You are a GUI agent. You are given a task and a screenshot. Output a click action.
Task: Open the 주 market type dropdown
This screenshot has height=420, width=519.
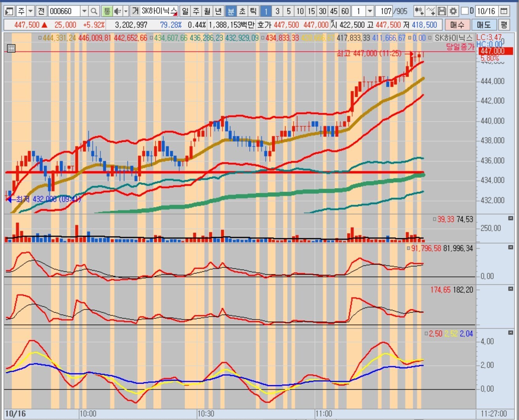(x=30, y=11)
